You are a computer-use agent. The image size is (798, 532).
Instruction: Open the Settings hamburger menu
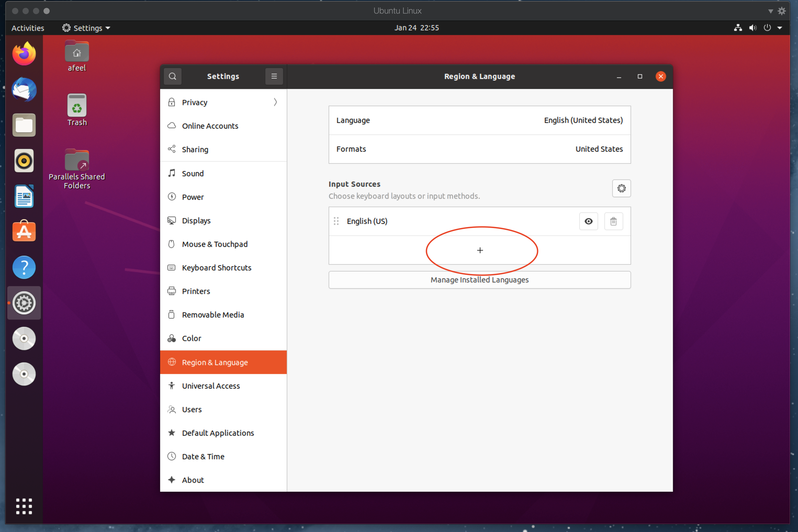(x=274, y=76)
